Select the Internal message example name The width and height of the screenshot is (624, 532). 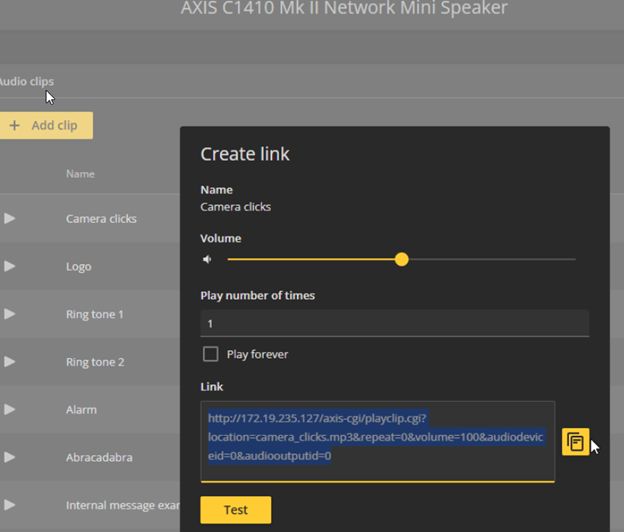coord(123,505)
